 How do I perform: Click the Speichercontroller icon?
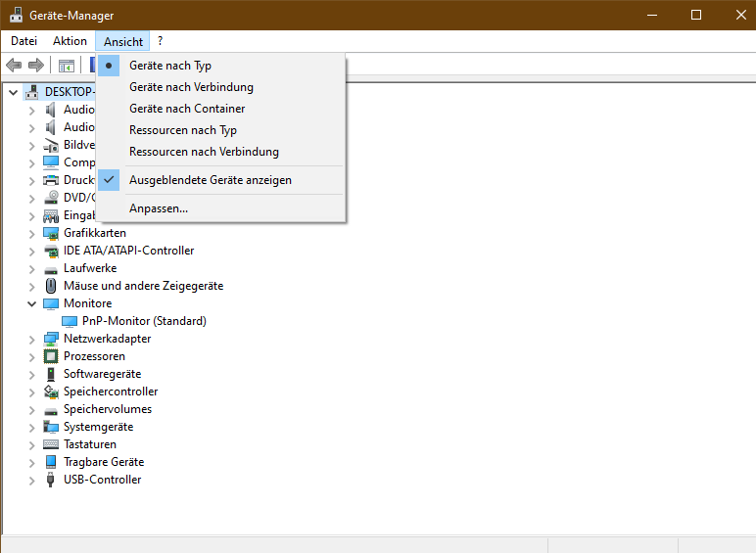click(51, 392)
